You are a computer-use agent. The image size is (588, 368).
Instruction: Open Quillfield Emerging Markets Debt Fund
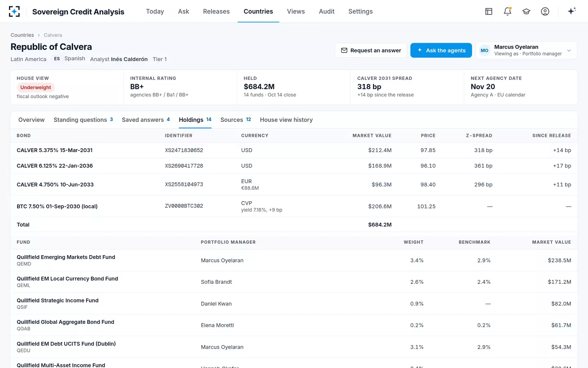point(66,257)
